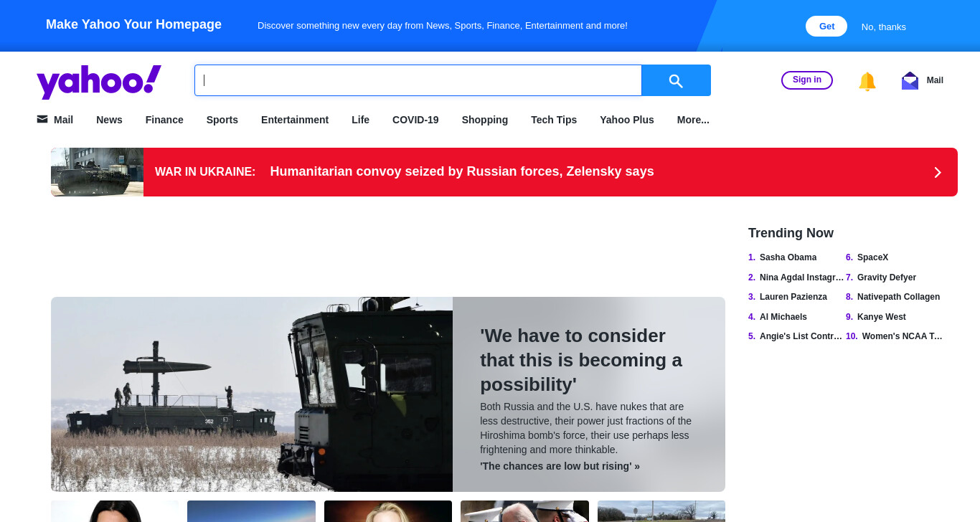
Task: Click the 'Trending Now' heading
Action: tap(791, 233)
